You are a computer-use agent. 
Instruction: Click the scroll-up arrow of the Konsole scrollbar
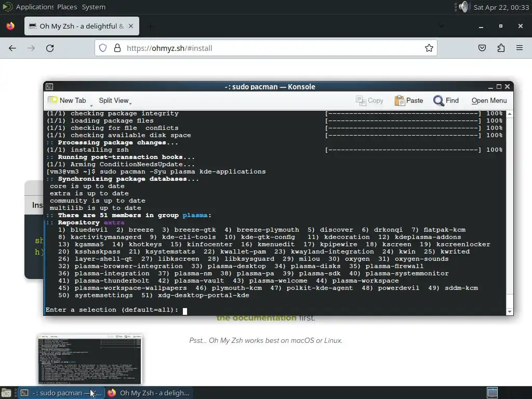[510, 114]
